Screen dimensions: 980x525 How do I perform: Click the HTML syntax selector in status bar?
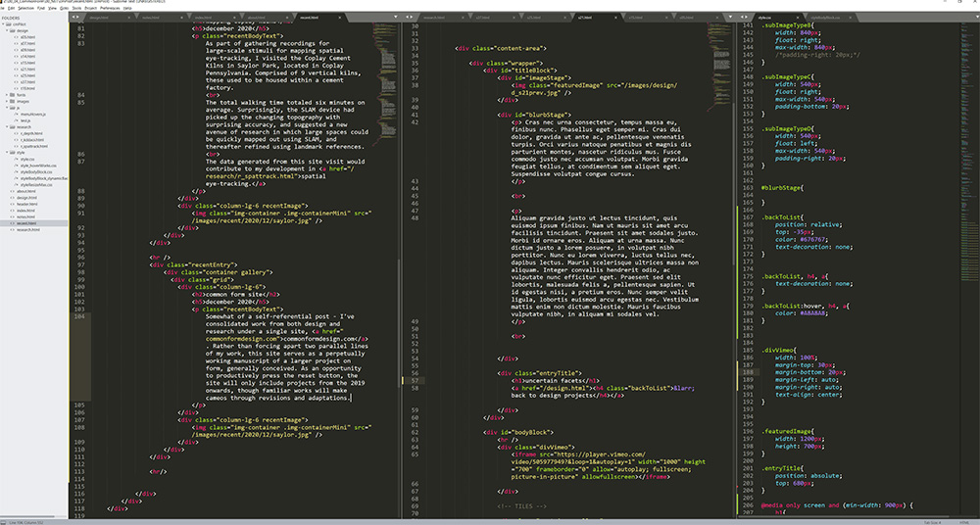click(965, 520)
